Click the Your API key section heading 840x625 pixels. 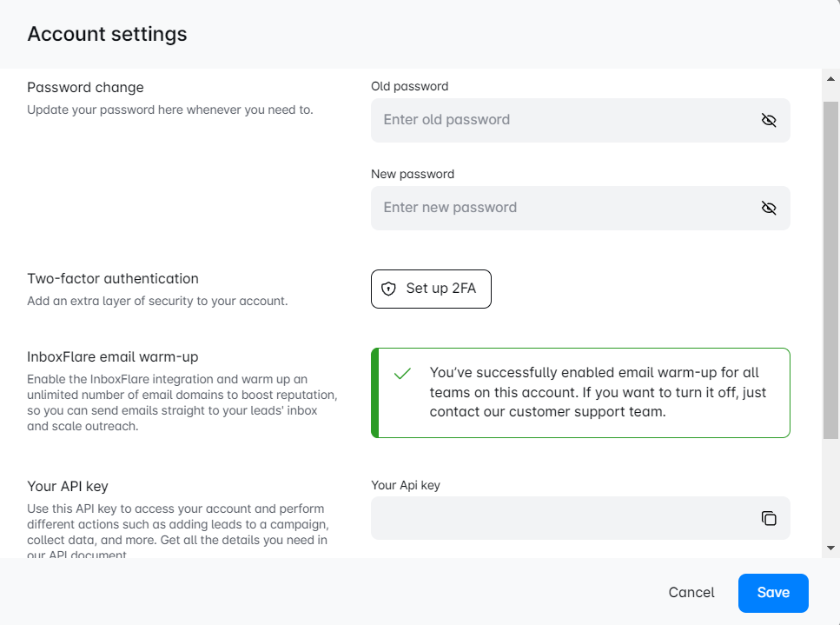click(x=68, y=486)
